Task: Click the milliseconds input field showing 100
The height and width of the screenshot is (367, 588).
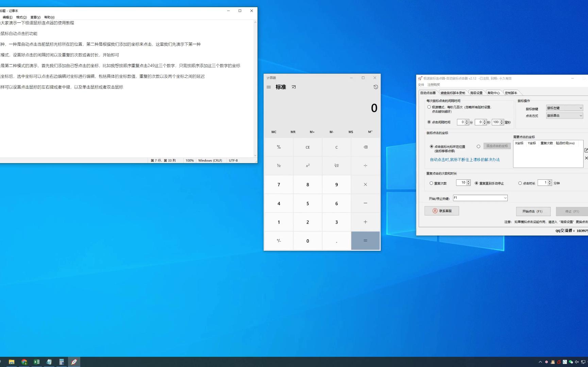Action: [496, 122]
